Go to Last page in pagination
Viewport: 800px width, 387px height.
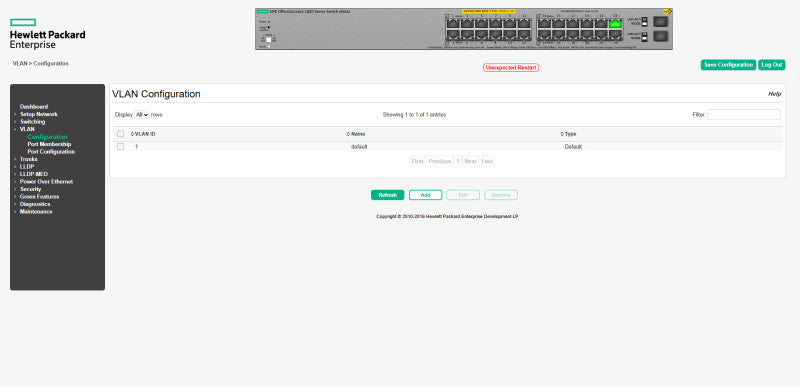[487, 161]
